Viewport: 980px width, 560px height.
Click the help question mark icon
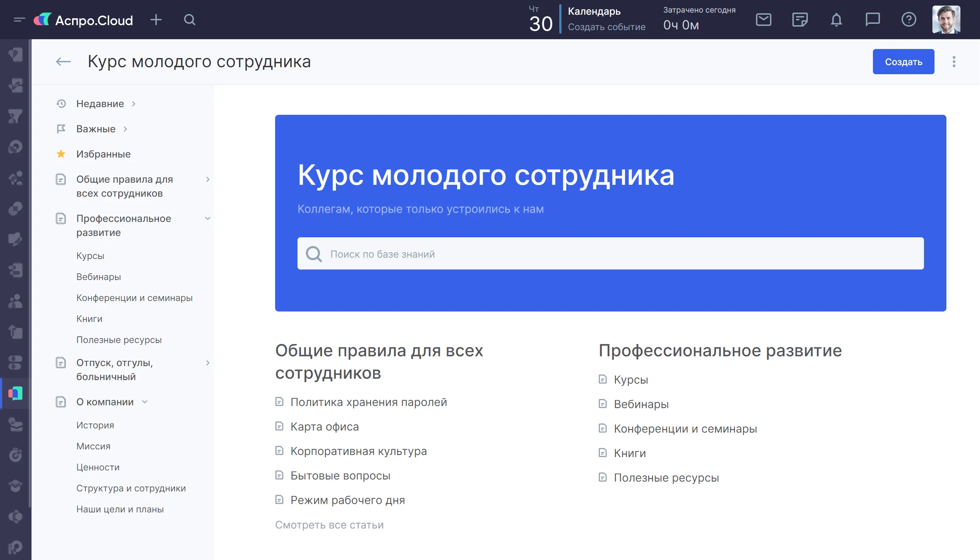point(909,20)
